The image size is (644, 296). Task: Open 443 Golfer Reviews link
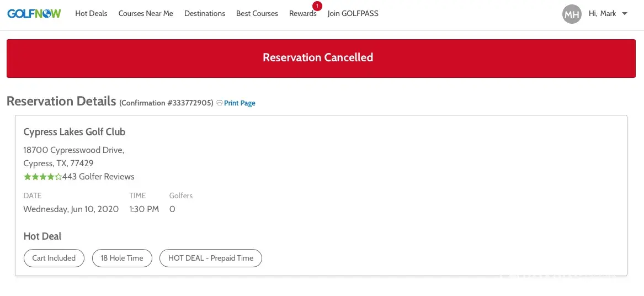tap(98, 177)
